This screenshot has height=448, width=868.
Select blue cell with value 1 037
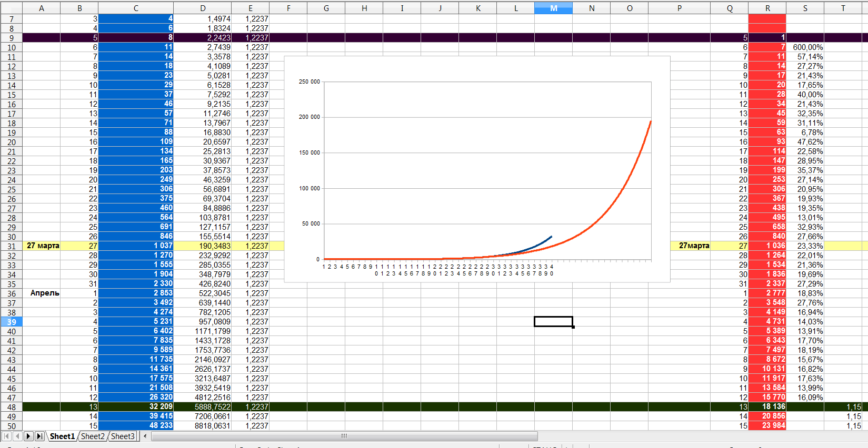[x=136, y=246]
